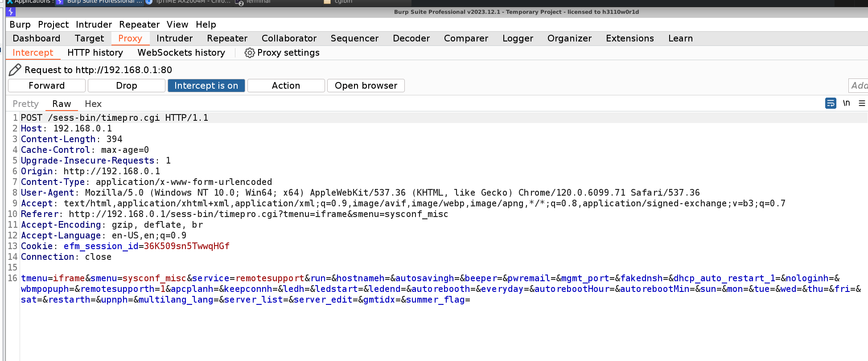Open the Help menu

pos(206,25)
